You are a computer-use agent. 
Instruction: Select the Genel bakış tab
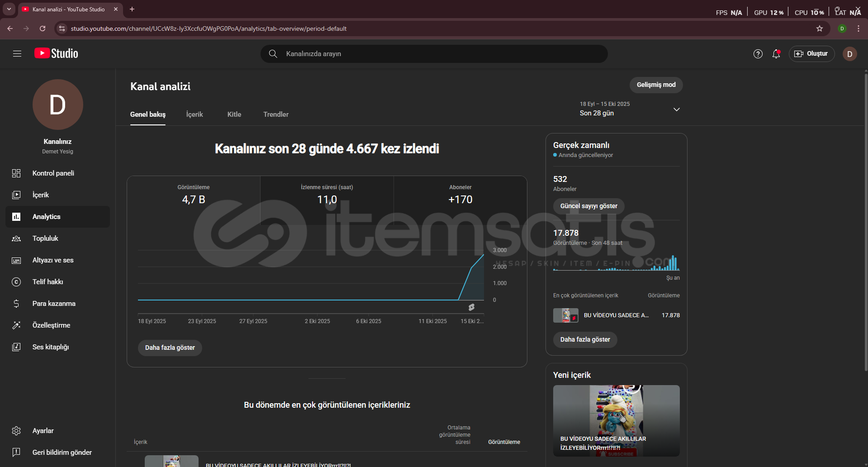(148, 114)
